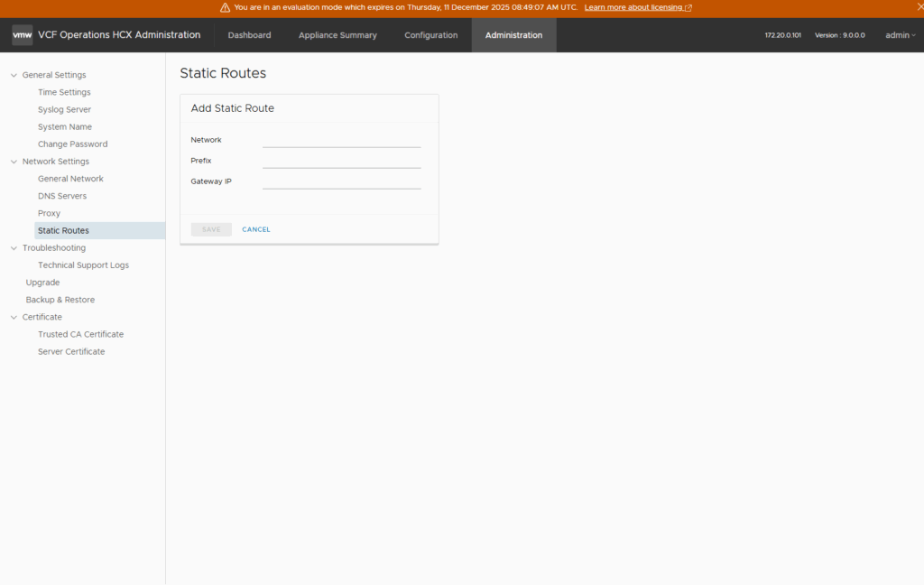
Task: Collapse the General Settings section
Action: point(14,75)
